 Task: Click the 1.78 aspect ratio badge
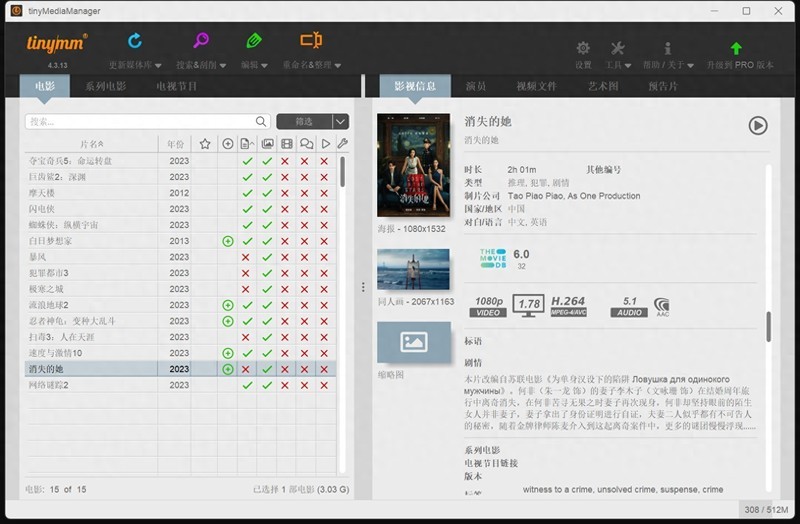(x=528, y=305)
